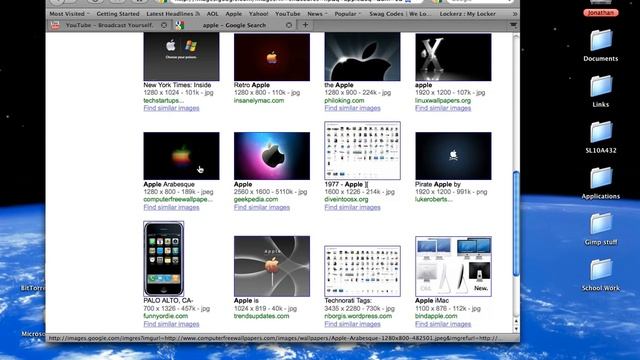640x360 pixels.
Task: Click the trendsupdates.com source text
Action: 261,316
